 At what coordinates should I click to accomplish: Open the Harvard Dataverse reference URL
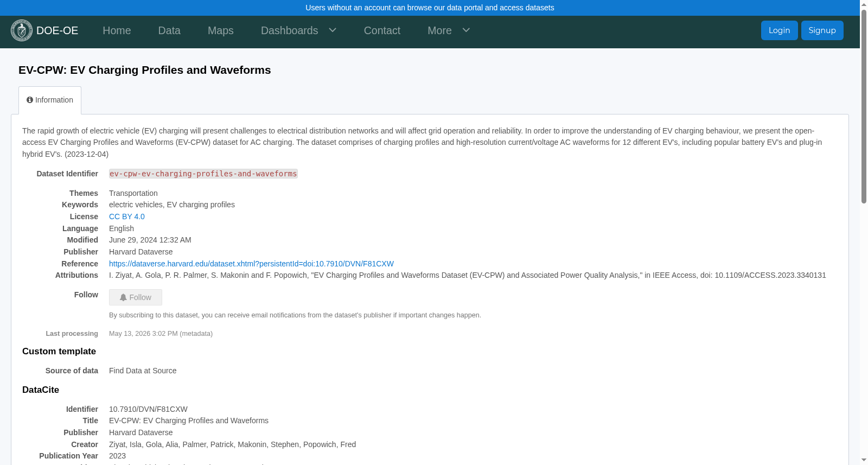pyautogui.click(x=251, y=264)
